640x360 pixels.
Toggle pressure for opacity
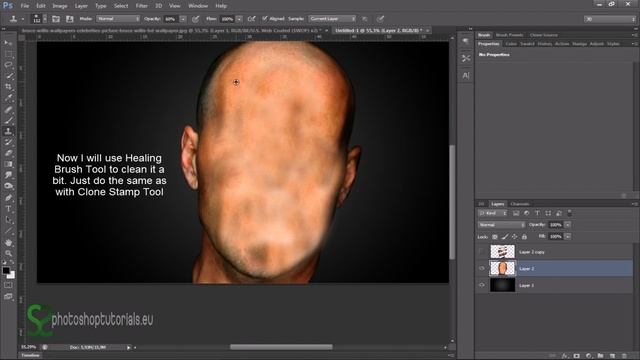[196, 19]
